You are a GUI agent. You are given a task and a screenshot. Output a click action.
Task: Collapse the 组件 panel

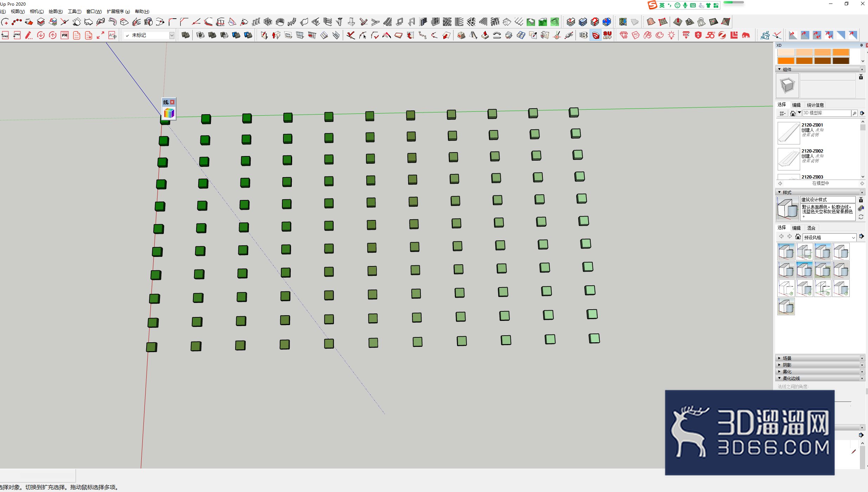pyautogui.click(x=779, y=69)
